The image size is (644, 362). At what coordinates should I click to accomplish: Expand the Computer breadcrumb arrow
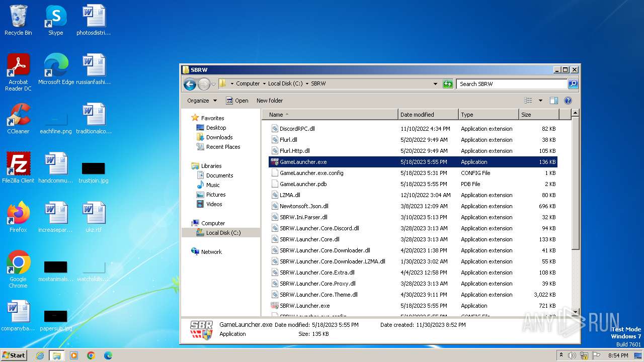264,84
